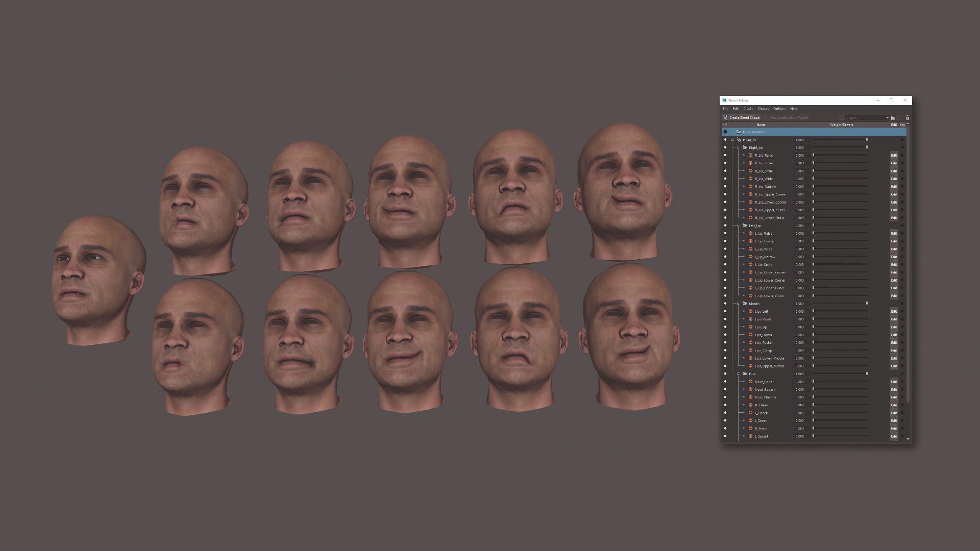Click the Lips_Pucker target shape icon
The width and height of the screenshot is (980, 551).
[751, 343]
